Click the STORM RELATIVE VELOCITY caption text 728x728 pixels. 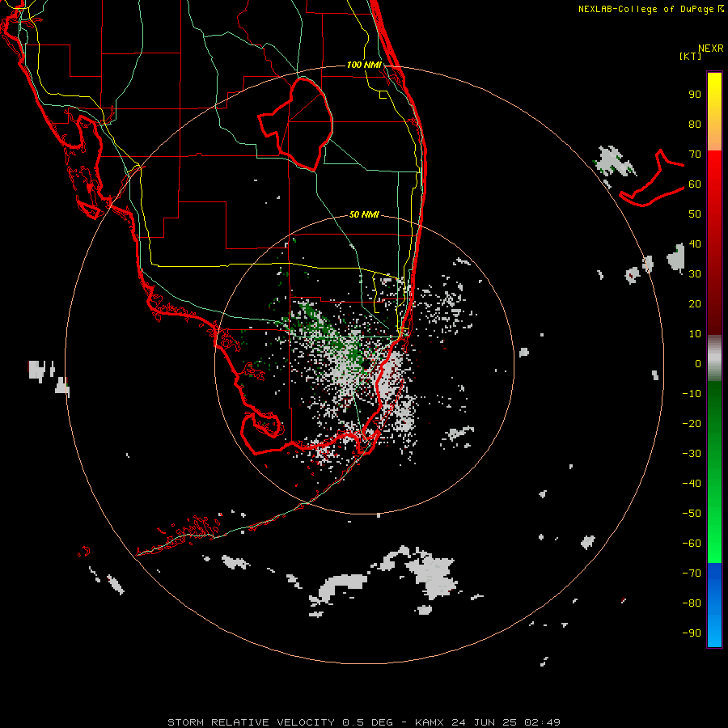point(251,722)
